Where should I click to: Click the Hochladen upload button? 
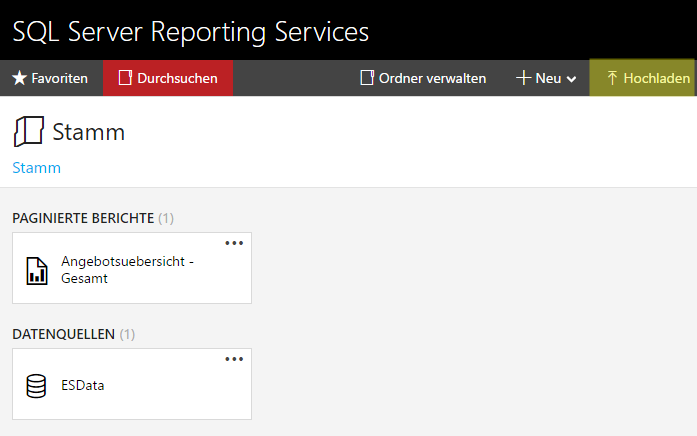(x=642, y=78)
